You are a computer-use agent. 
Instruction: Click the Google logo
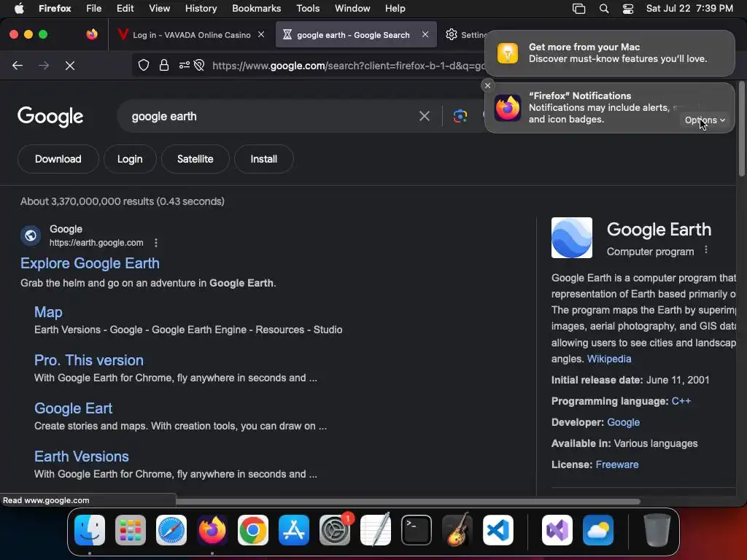click(x=50, y=117)
